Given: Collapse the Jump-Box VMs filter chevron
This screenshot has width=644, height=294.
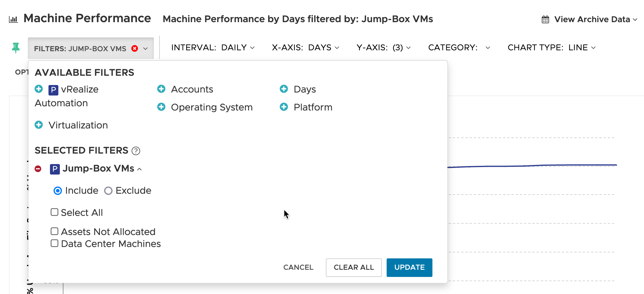Looking at the screenshot, I should [139, 169].
